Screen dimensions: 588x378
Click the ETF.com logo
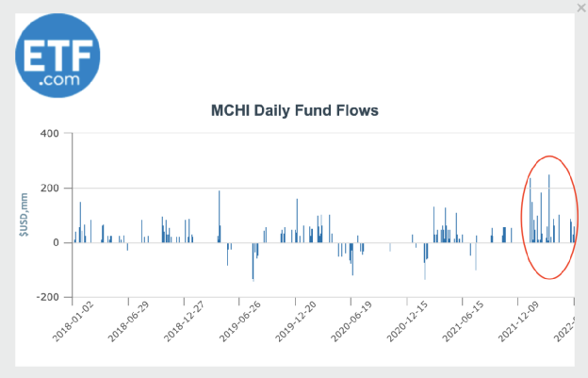point(57,54)
